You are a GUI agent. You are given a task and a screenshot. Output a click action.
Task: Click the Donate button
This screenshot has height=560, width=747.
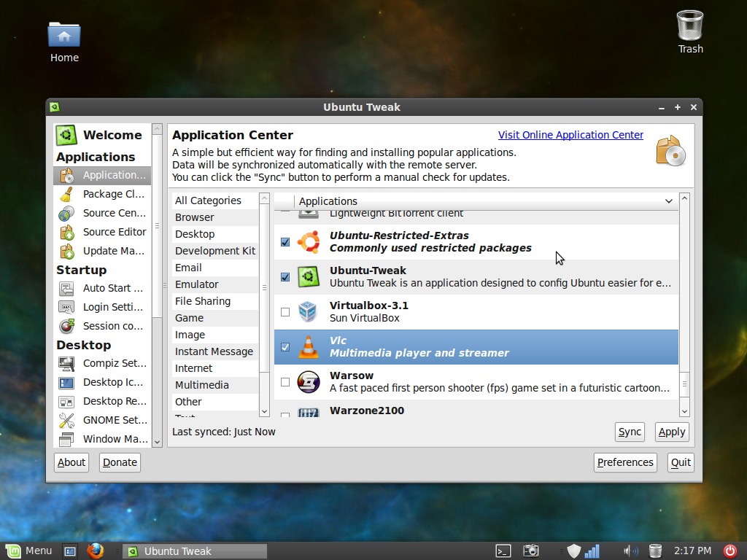point(120,462)
